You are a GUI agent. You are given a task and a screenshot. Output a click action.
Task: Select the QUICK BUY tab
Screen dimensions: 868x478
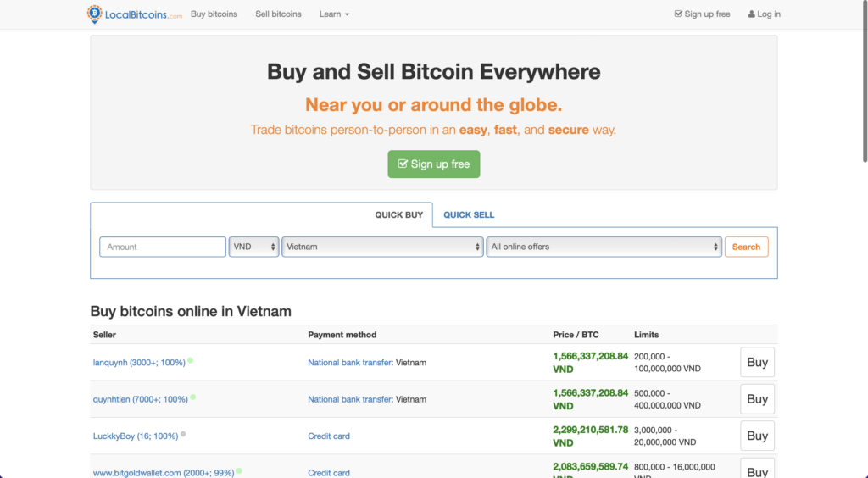click(398, 214)
